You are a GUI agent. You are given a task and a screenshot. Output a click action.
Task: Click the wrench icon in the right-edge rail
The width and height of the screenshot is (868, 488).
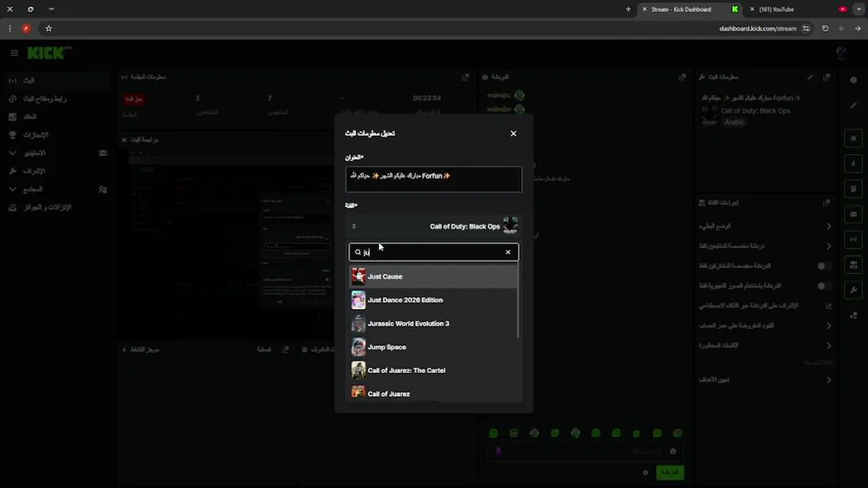coord(853,290)
